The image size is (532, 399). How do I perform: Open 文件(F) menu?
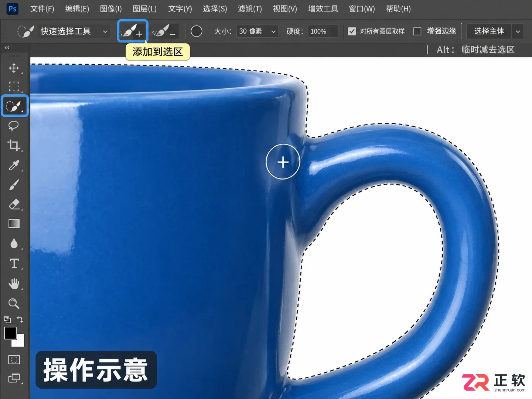click(42, 8)
